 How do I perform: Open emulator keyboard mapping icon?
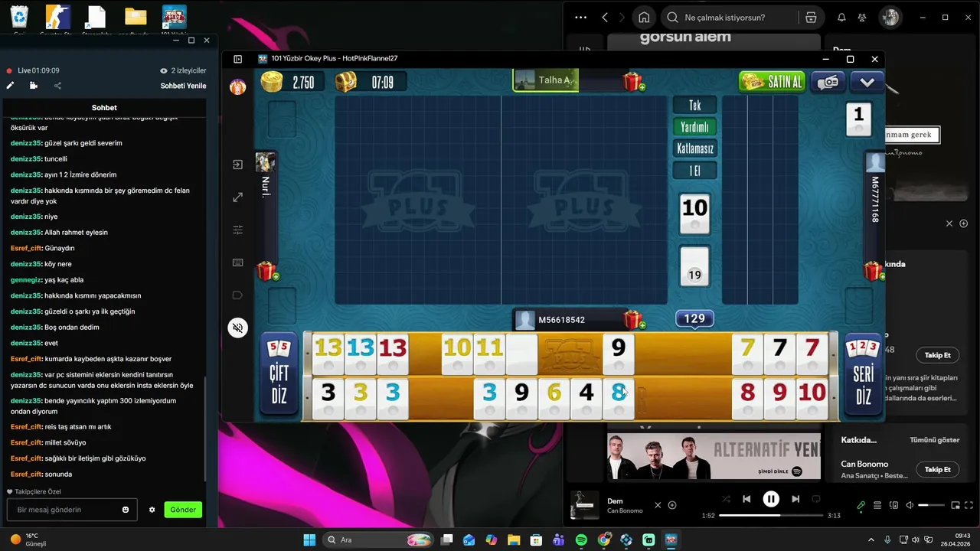(x=238, y=262)
